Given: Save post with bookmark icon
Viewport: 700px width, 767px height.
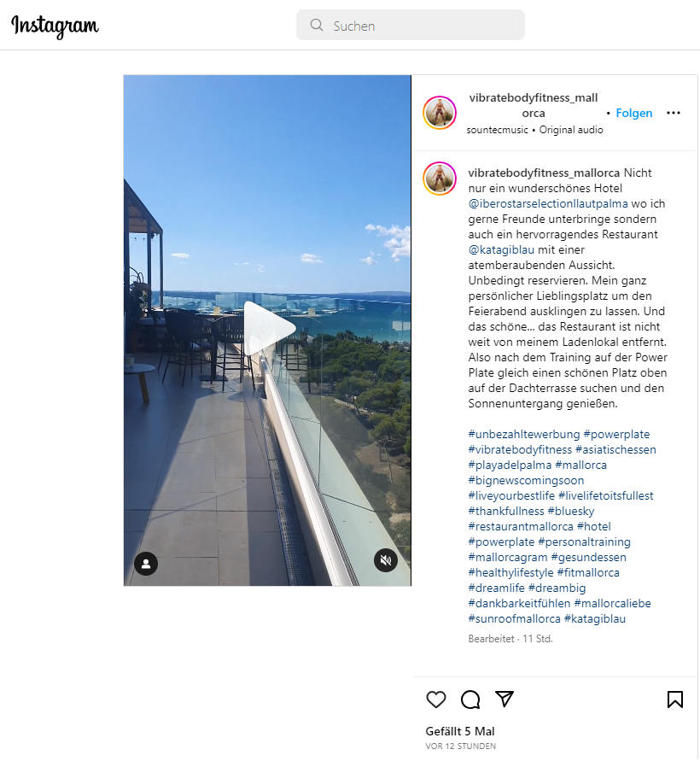Looking at the screenshot, I should click(x=675, y=700).
